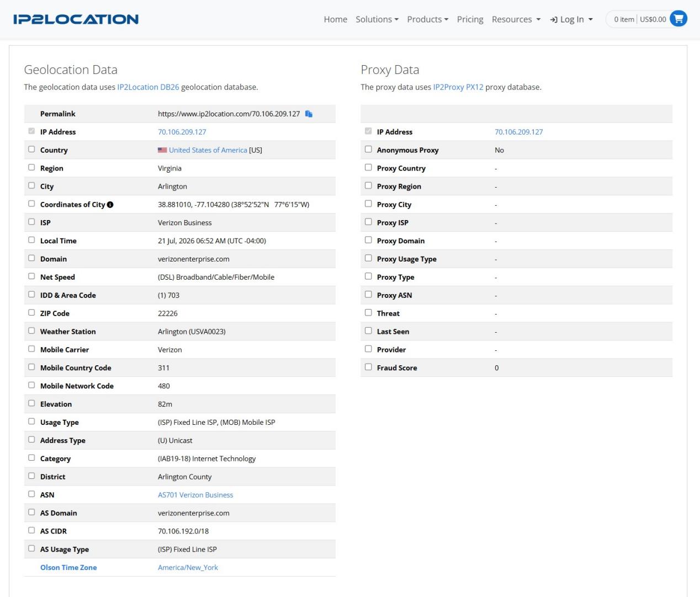Open the United States of America link
Screen dimensions: 700x597
click(208, 150)
